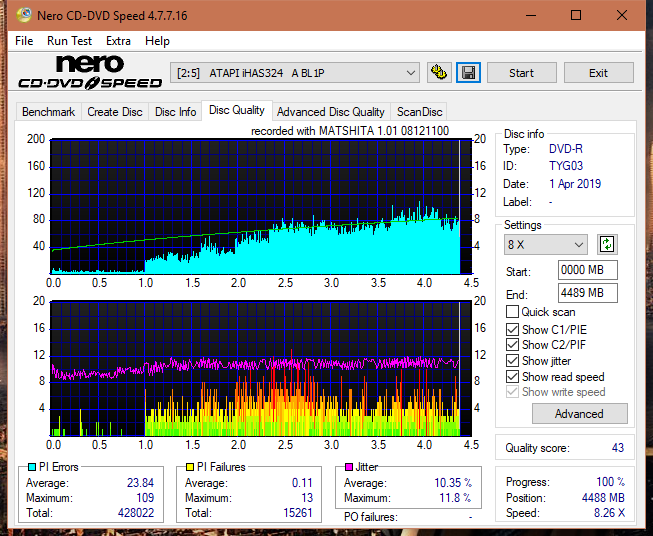Click the PO failures label
Image resolution: width=653 pixels, height=536 pixels.
point(371,517)
